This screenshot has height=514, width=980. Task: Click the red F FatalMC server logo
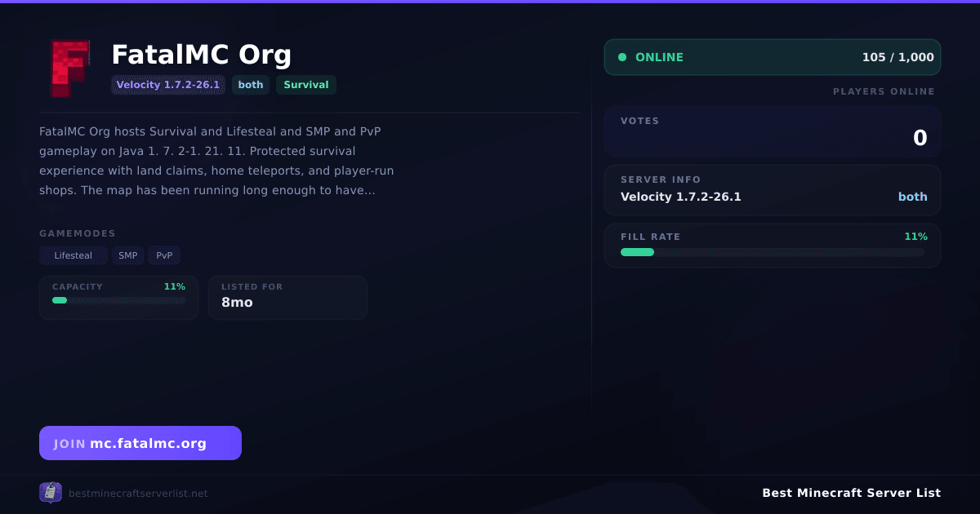pos(69,69)
